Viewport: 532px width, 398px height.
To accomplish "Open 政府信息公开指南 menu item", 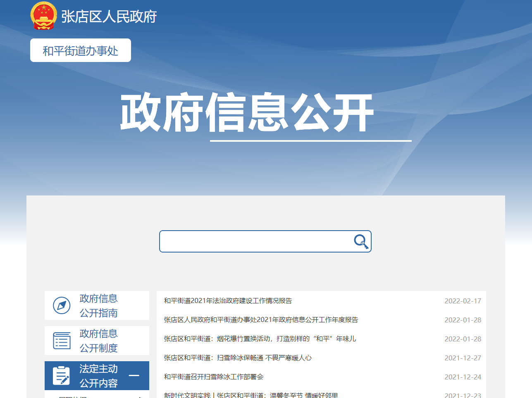I will pyautogui.click(x=98, y=305).
